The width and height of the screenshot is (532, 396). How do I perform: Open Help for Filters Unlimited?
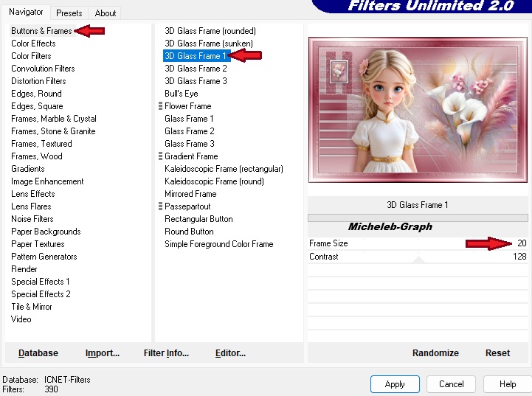508,384
